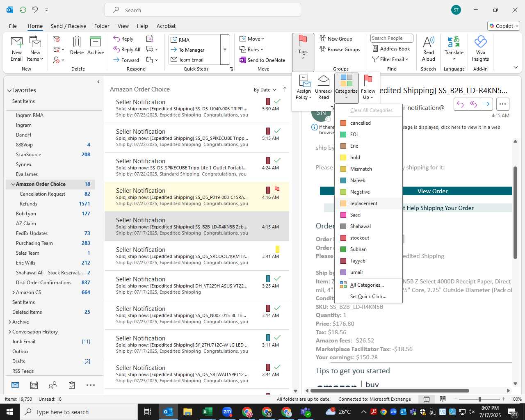Image resolution: width=525 pixels, height=420 pixels.
Task: Open the Copilot dropdown
Action: pos(504,26)
